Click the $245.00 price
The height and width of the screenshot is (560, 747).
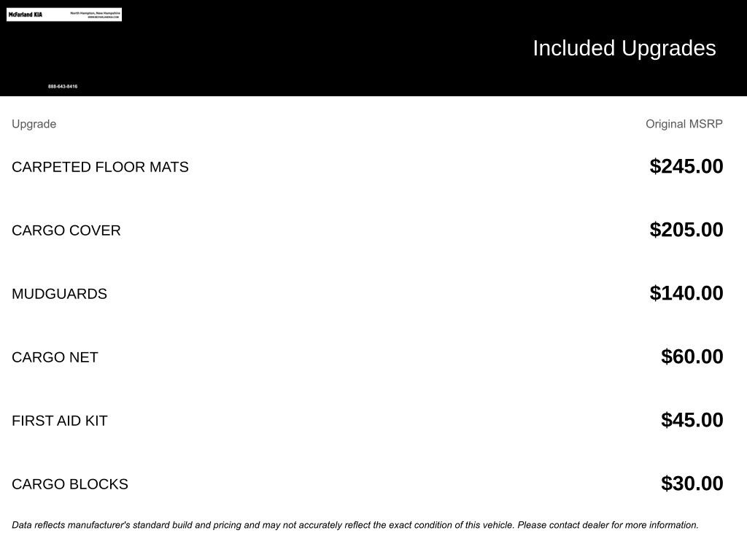click(x=686, y=166)
